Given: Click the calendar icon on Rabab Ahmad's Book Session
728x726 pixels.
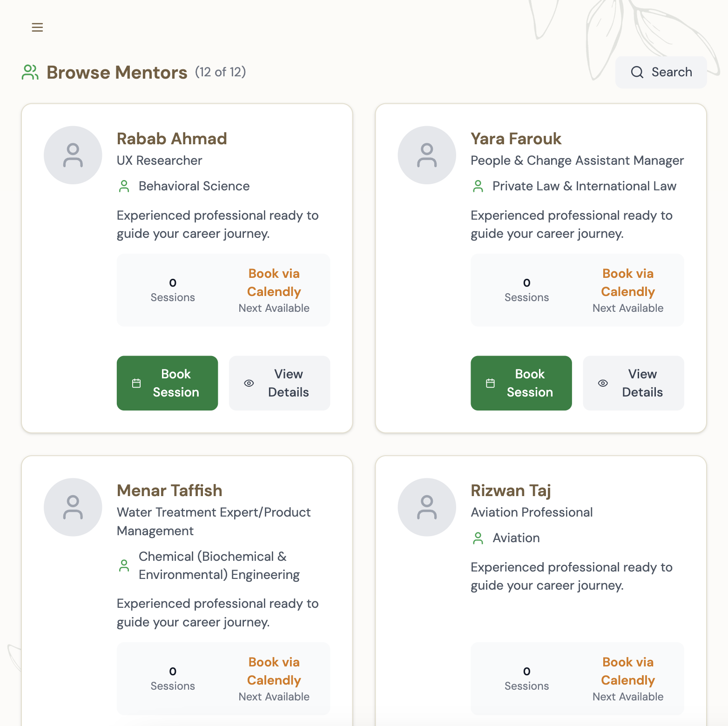Looking at the screenshot, I should 136,383.
